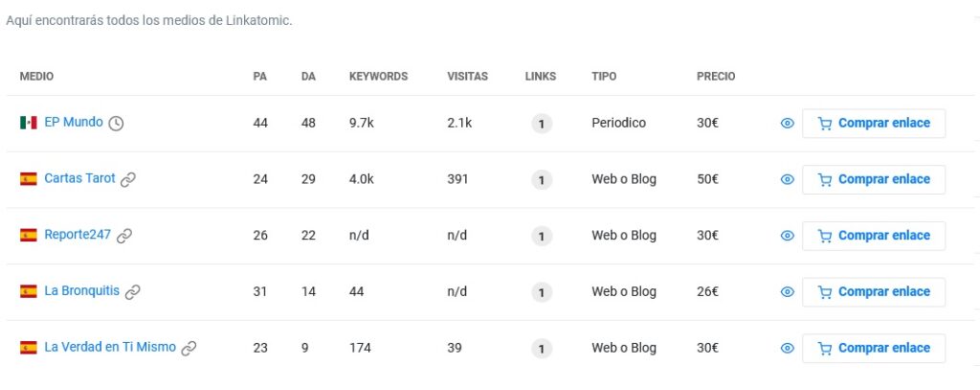The image size is (980, 390).
Task: Click the KEYWORDS column header
Action: tap(378, 77)
